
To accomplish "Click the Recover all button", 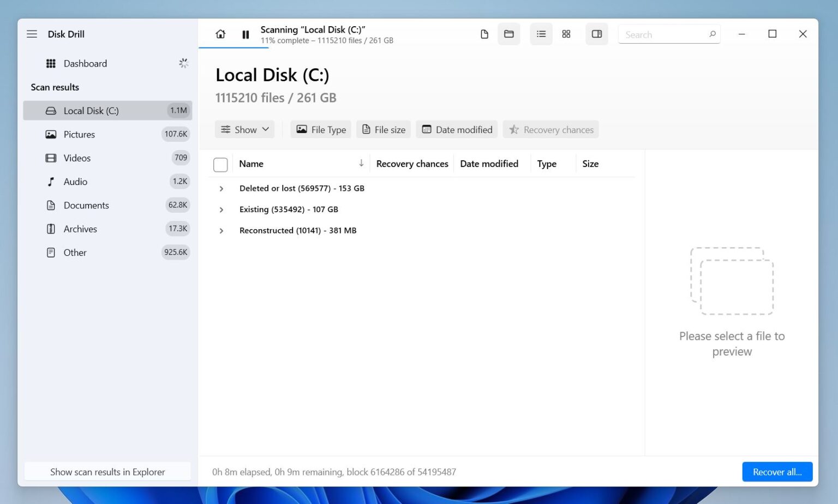I will tap(777, 471).
